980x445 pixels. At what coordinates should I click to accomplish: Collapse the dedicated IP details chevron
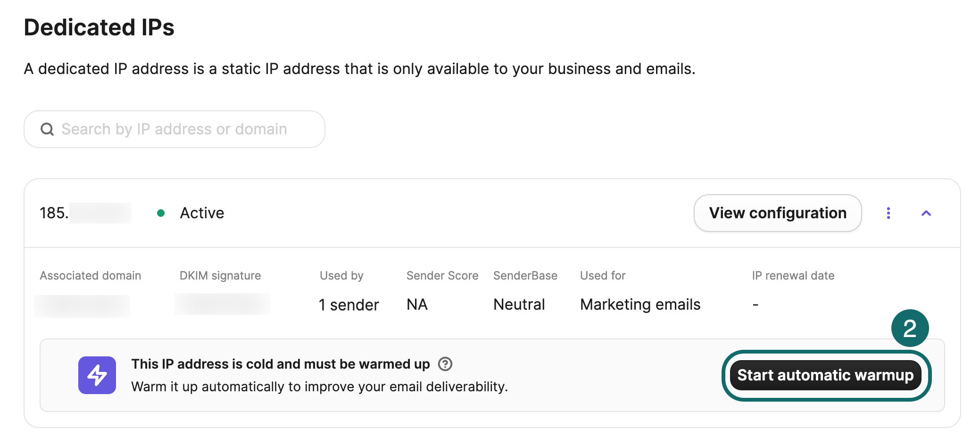point(926,213)
